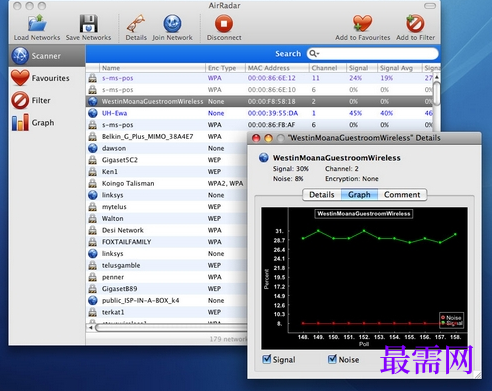
Task: Sort by the Channel column header
Action: [x=328, y=68]
